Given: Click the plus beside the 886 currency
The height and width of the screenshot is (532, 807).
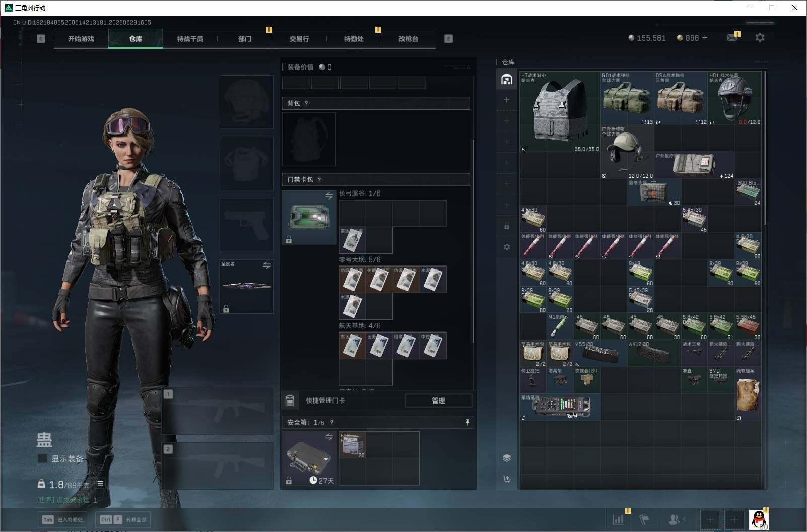Looking at the screenshot, I should pos(705,38).
